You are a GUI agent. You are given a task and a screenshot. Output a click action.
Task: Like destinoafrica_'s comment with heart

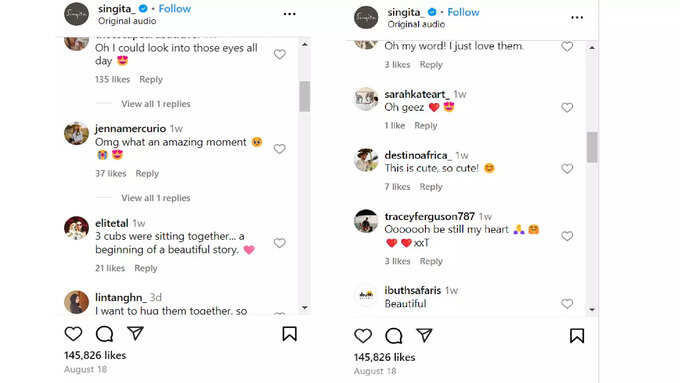pos(567,168)
